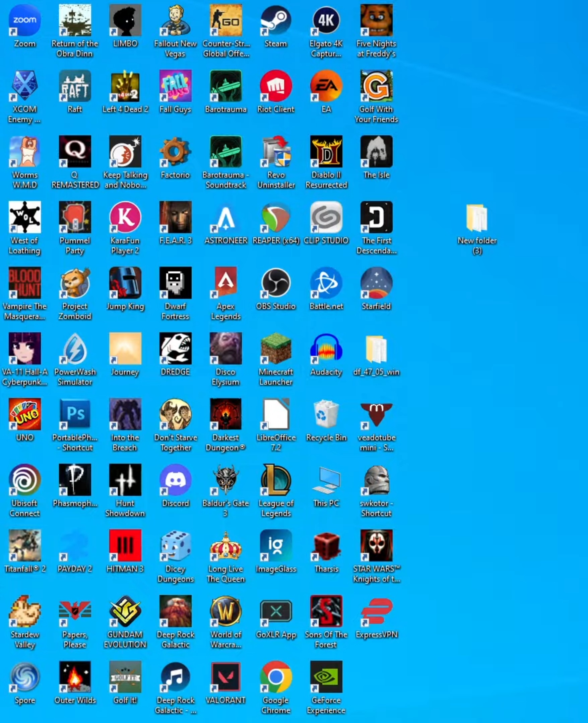Select Counter-Strike Global Offensive icon
588x723 pixels.
coord(226,20)
